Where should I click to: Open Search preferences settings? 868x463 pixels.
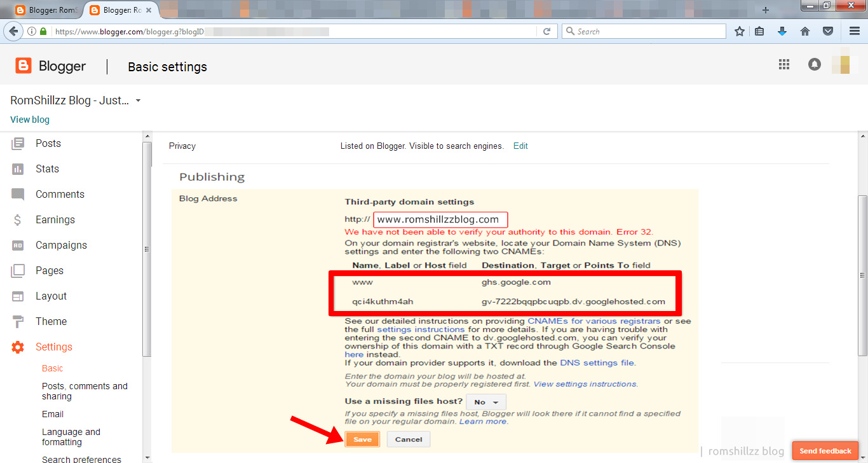click(x=81, y=459)
